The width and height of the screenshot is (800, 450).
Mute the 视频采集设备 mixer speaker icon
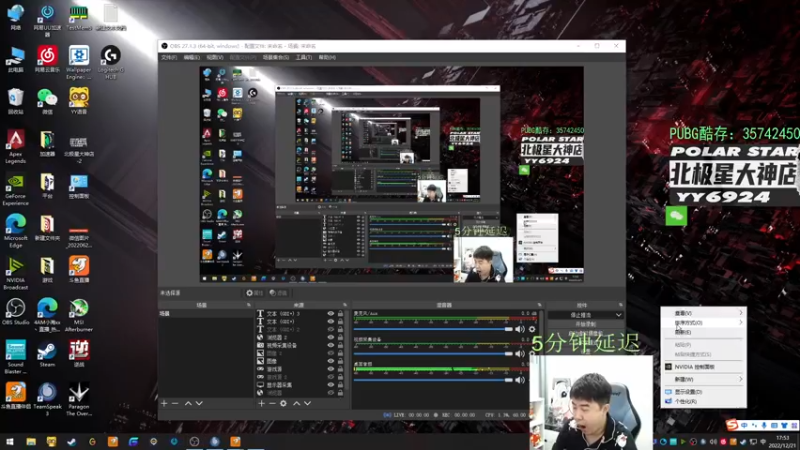pos(520,354)
